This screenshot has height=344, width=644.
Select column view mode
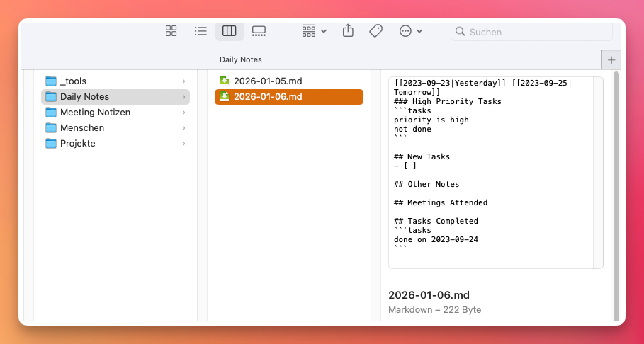(x=229, y=31)
